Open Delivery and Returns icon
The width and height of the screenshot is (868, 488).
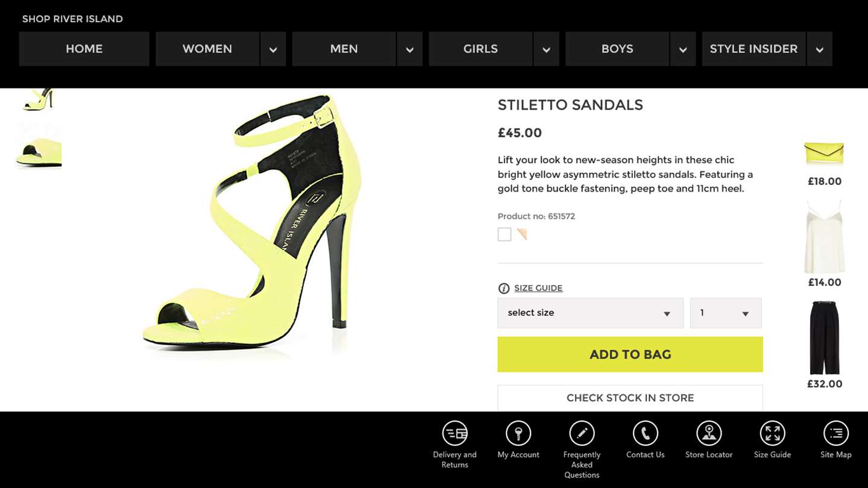[454, 433]
